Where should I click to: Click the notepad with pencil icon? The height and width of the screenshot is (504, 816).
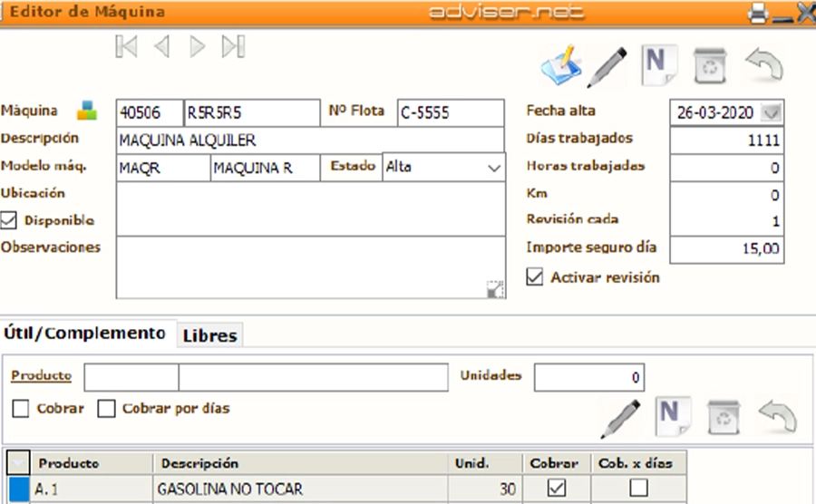[x=560, y=65]
